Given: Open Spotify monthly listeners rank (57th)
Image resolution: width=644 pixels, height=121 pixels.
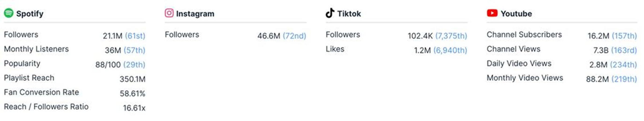Looking at the screenshot, I should [x=135, y=50].
